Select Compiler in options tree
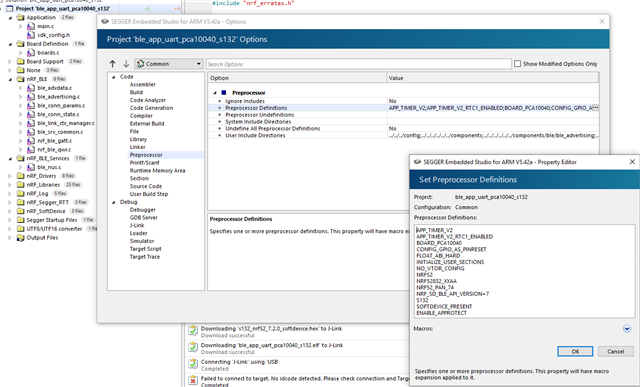640x387 pixels. 141,116
